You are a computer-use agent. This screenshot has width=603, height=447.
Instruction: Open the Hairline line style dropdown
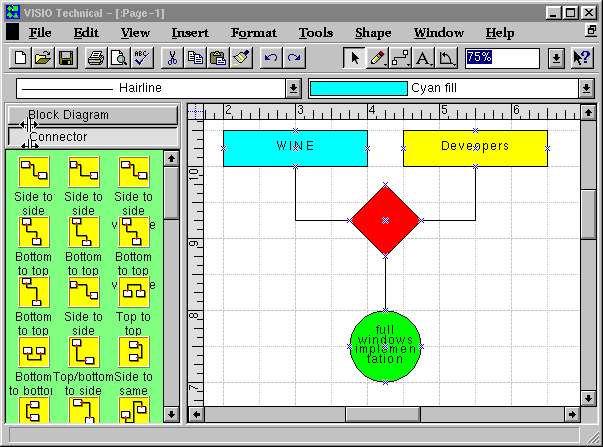(293, 88)
